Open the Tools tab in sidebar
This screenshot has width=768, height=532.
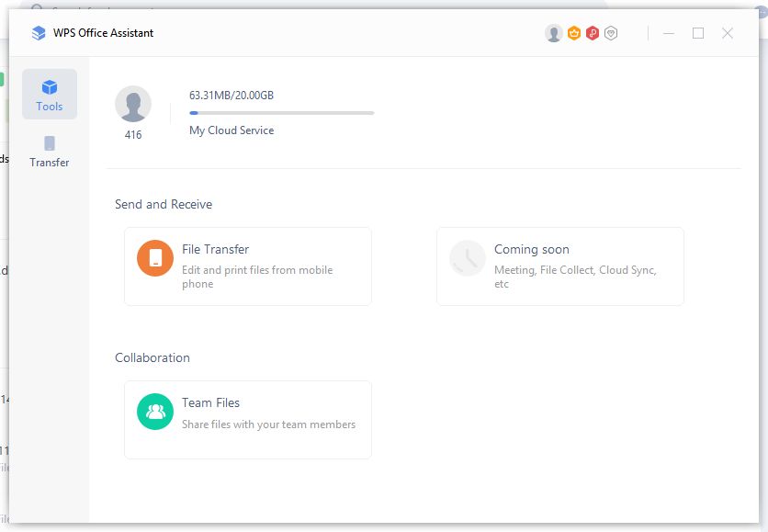[x=50, y=95]
